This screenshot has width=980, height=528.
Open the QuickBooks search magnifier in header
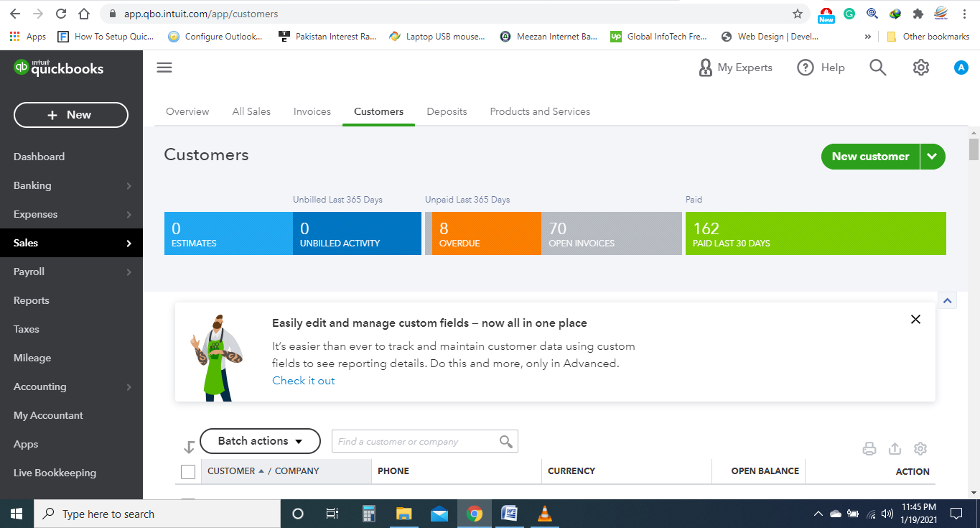[877, 68]
